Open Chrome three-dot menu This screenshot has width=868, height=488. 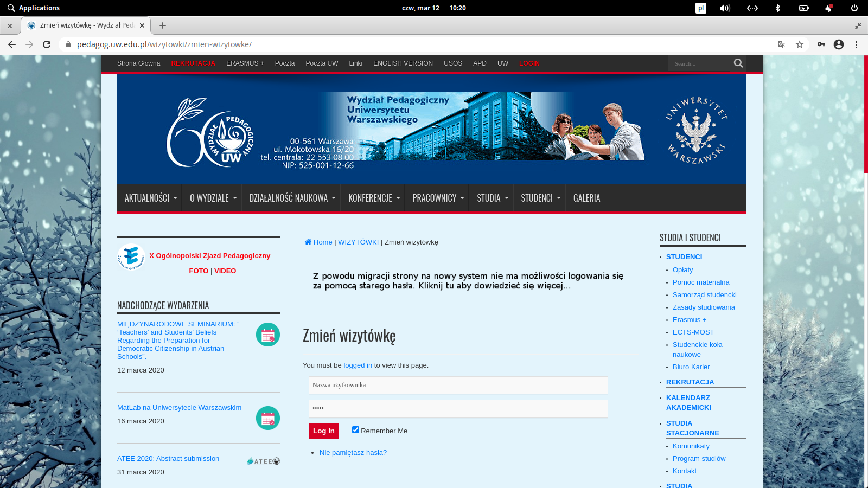coord(856,44)
